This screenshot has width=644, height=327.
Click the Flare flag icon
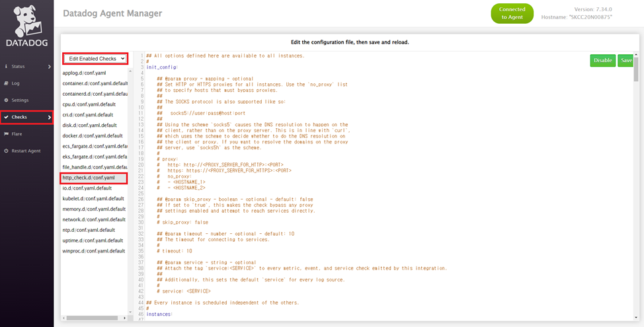[6, 134]
